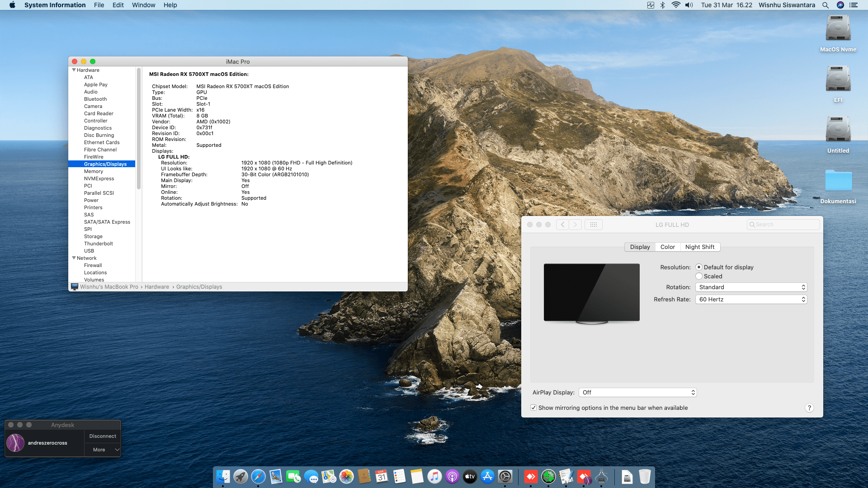Select NVMExpress in the sidebar

[x=99, y=179]
